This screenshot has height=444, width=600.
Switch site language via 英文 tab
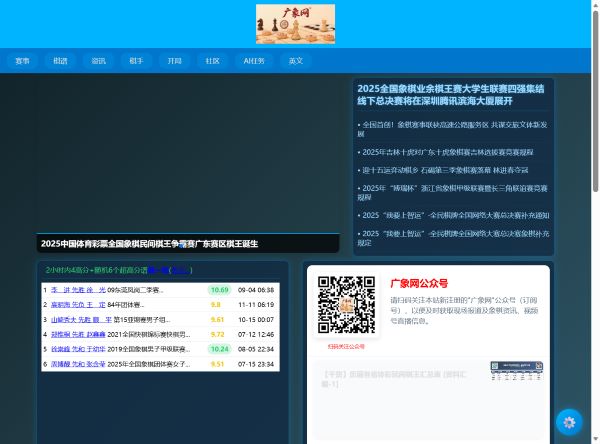click(296, 61)
